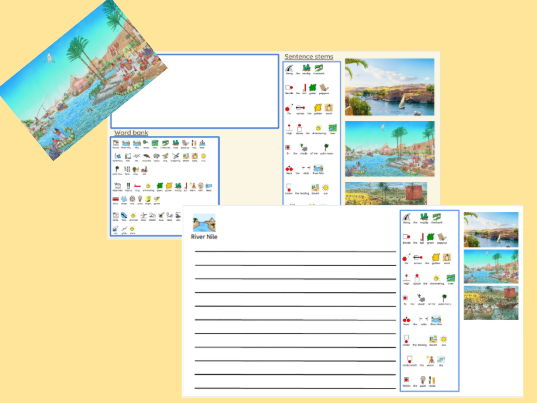Click the 'Along' symbol on front worksheet
The image size is (537, 403).
(x=407, y=217)
